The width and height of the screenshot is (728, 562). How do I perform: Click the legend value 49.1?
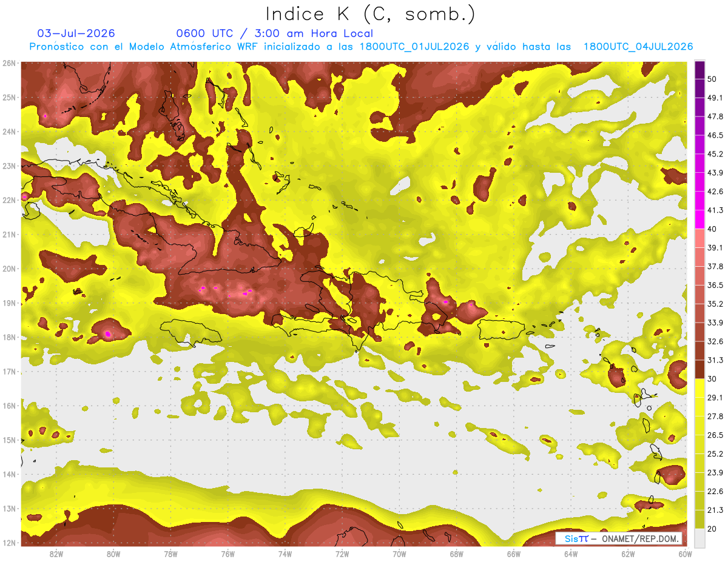(x=715, y=98)
